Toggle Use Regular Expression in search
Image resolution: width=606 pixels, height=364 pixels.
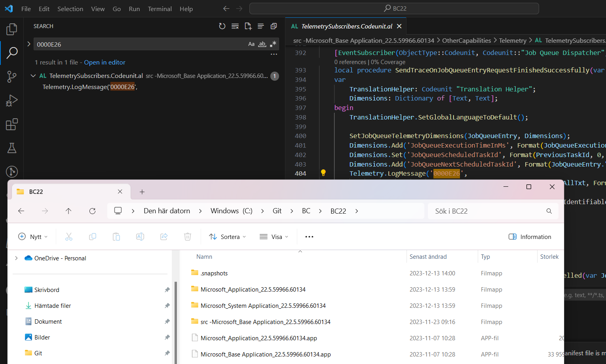273,44
